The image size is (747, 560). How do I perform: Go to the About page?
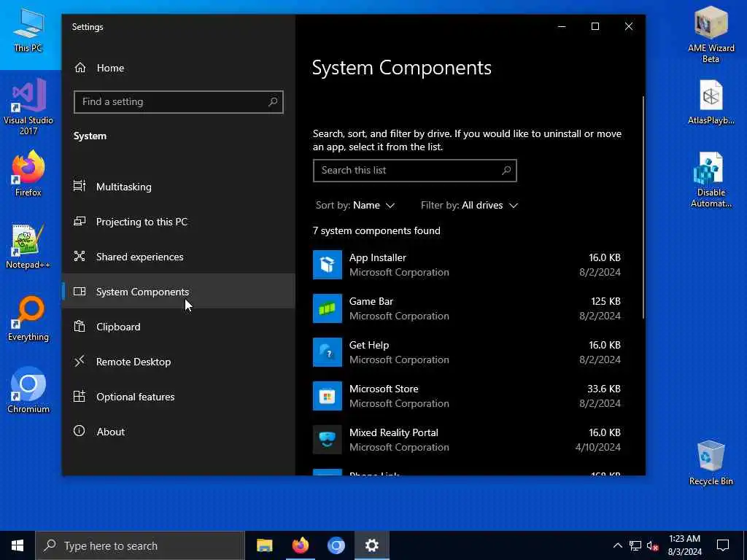(x=179, y=432)
